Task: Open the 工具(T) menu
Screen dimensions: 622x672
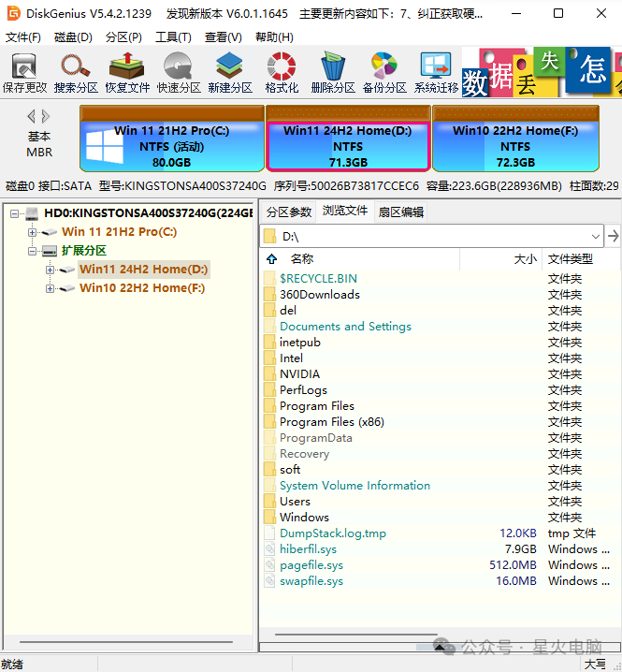Action: click(173, 37)
